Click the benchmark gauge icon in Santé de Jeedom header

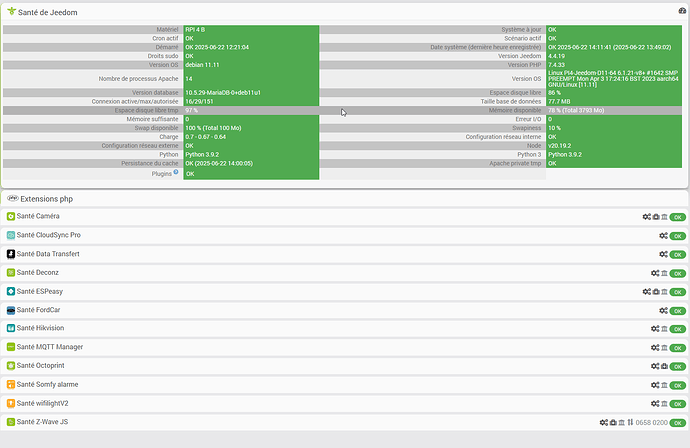point(682,11)
